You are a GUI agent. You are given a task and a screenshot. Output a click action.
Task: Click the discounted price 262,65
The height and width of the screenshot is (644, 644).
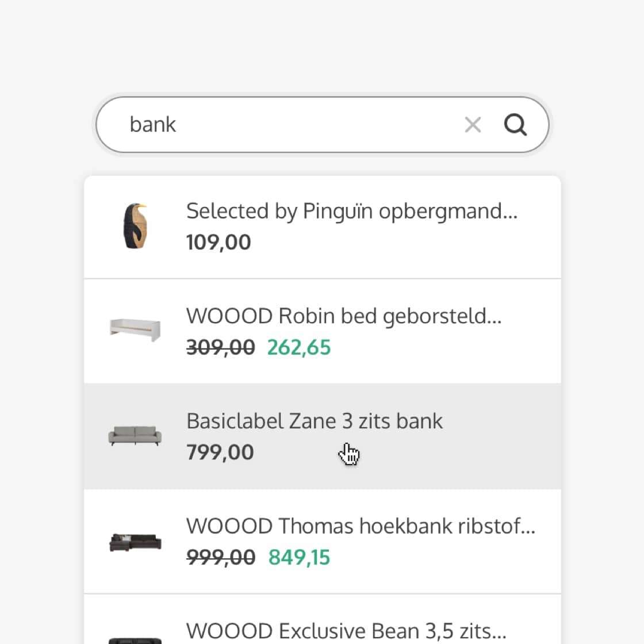[x=299, y=347]
